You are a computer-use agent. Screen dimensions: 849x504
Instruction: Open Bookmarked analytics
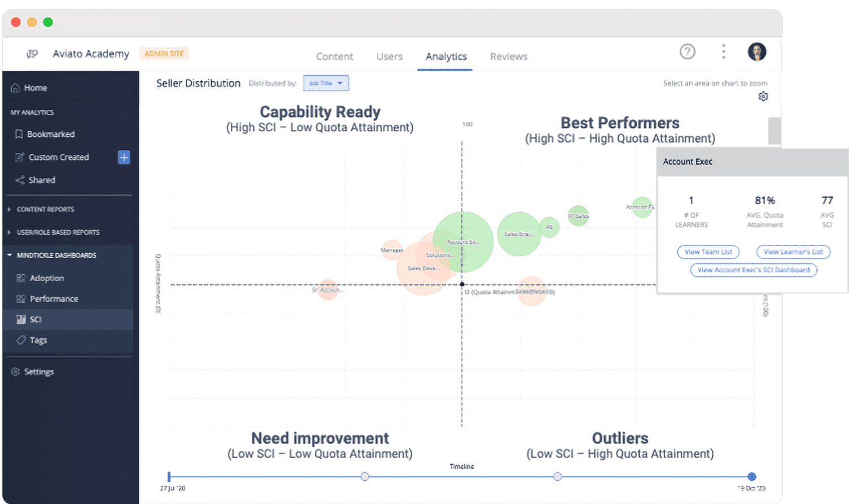pyautogui.click(x=50, y=134)
